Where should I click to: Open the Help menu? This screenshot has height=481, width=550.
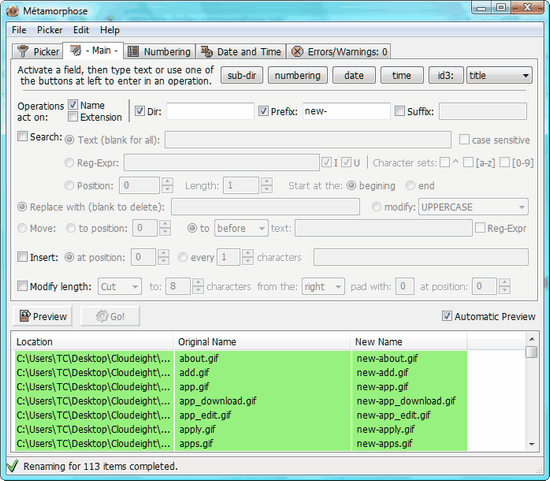110,30
